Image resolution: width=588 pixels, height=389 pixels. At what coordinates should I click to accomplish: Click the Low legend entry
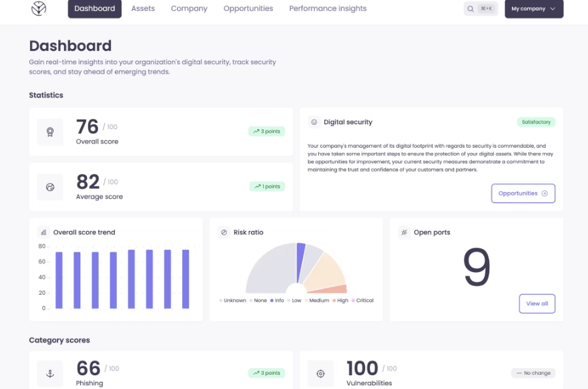coord(295,301)
